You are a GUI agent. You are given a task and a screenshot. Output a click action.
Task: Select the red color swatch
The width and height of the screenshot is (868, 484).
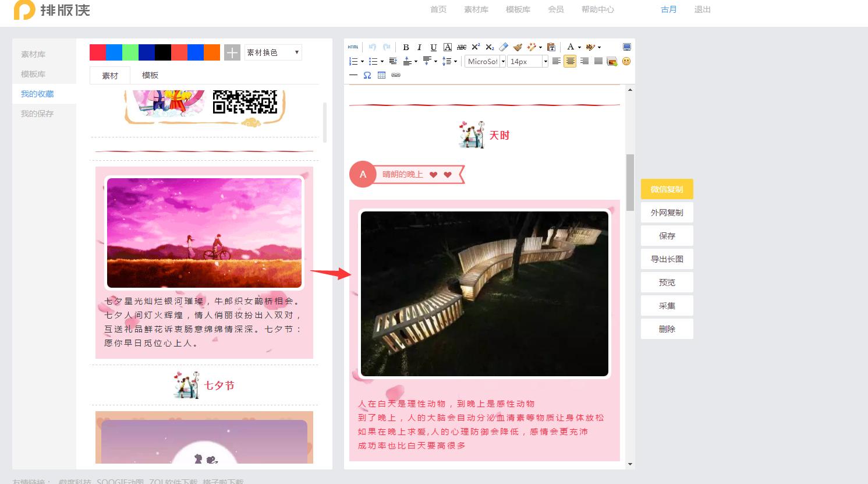[x=97, y=52]
